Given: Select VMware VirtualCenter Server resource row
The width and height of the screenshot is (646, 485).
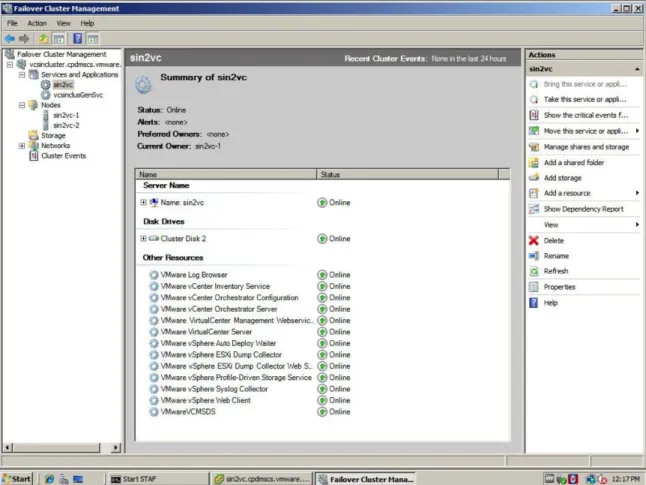Looking at the screenshot, I should [x=206, y=332].
